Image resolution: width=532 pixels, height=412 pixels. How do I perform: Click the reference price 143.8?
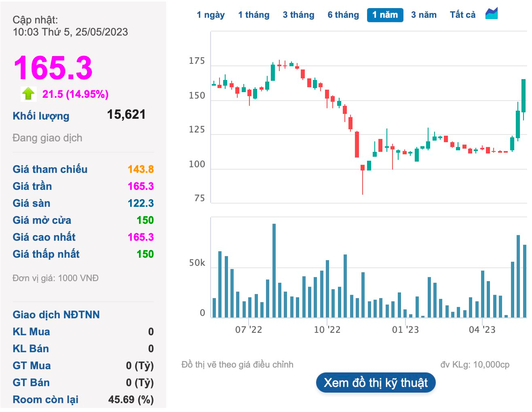click(x=141, y=169)
